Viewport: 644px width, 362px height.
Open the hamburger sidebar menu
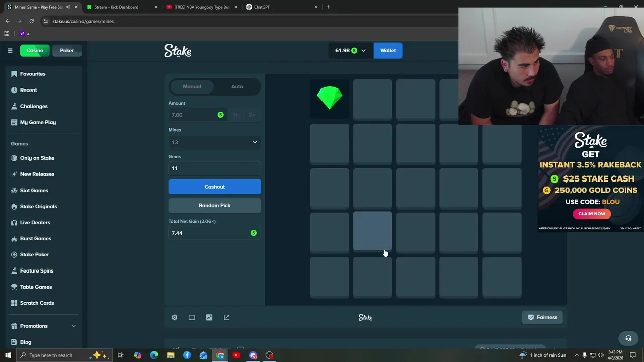pos(10,50)
